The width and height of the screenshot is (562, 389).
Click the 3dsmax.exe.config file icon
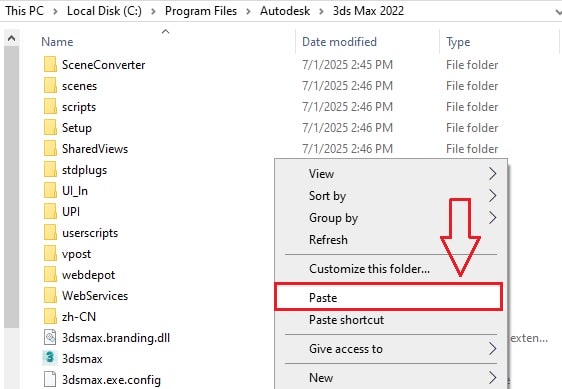pos(50,379)
